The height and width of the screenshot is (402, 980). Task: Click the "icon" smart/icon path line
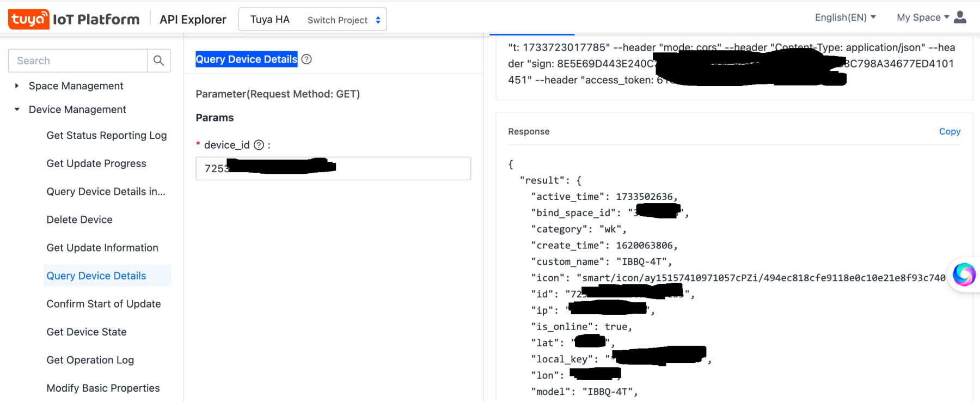click(738, 278)
